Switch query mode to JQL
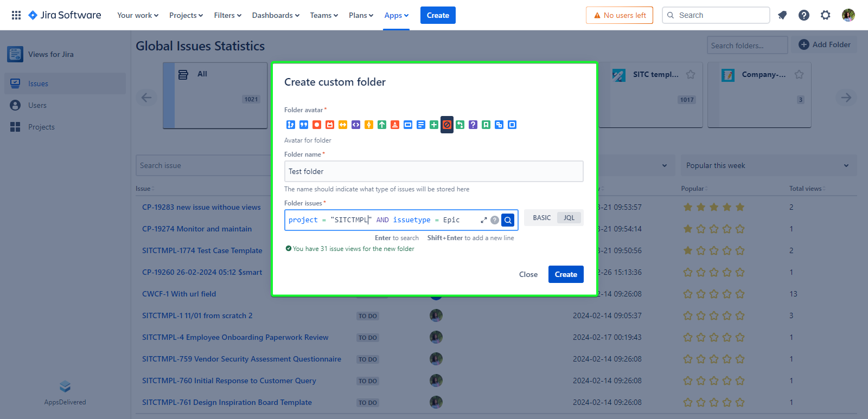This screenshot has width=868, height=419. (569, 218)
